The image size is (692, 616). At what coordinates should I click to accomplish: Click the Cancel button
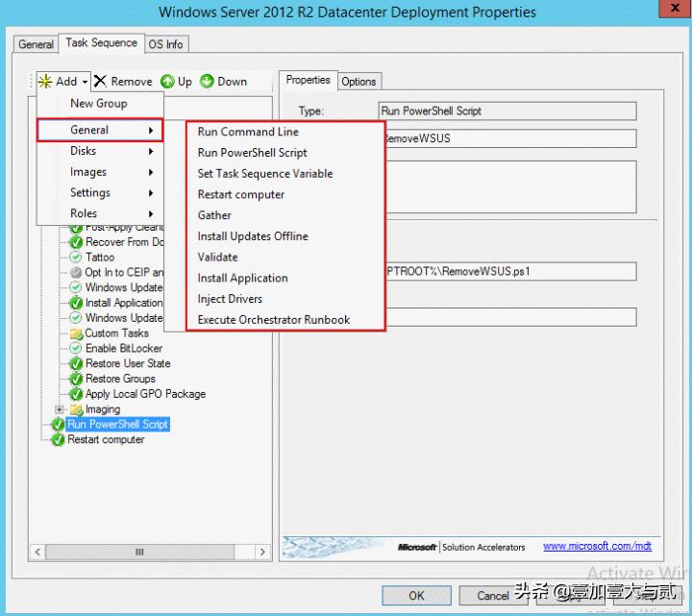point(493,596)
